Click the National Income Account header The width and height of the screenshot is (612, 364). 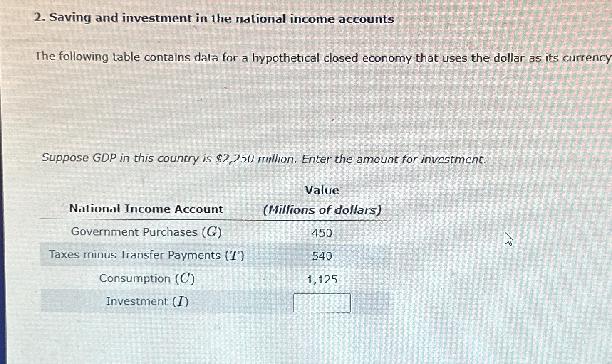coord(146,209)
